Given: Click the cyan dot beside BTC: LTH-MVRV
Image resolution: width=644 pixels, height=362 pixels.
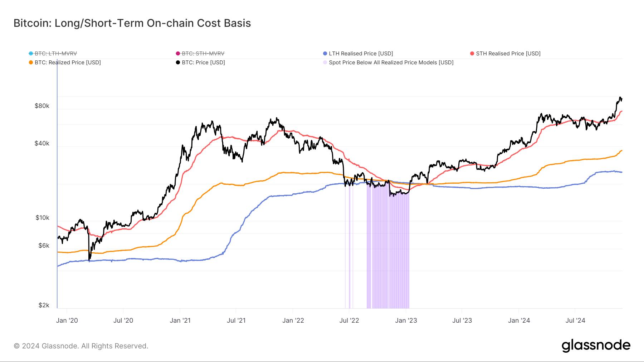Looking at the screenshot, I should pos(31,54).
